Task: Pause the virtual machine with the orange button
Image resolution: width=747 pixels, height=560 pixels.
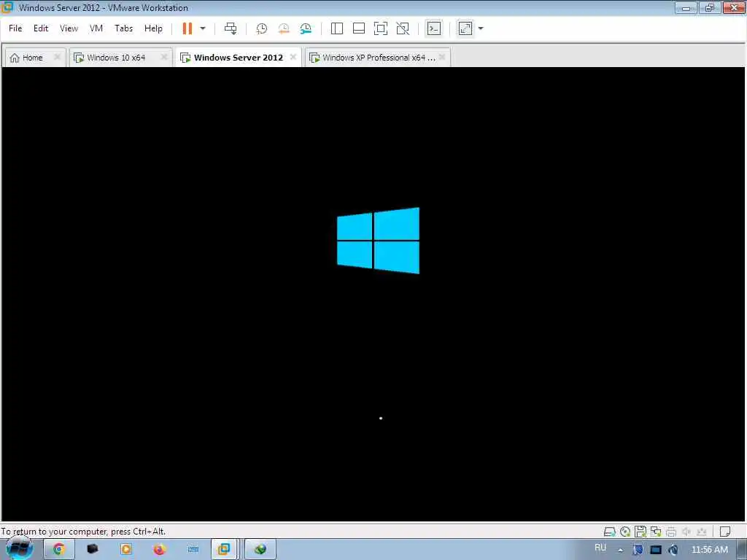Action: 187,28
